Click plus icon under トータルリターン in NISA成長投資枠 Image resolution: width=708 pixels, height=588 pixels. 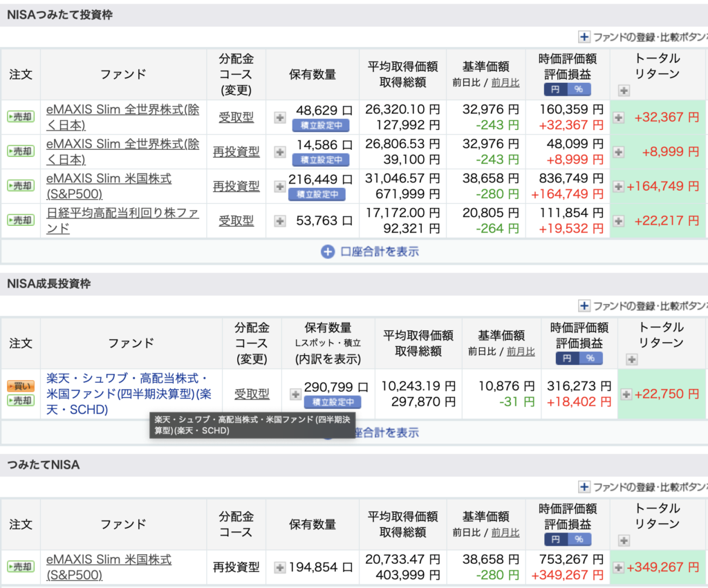(x=631, y=359)
